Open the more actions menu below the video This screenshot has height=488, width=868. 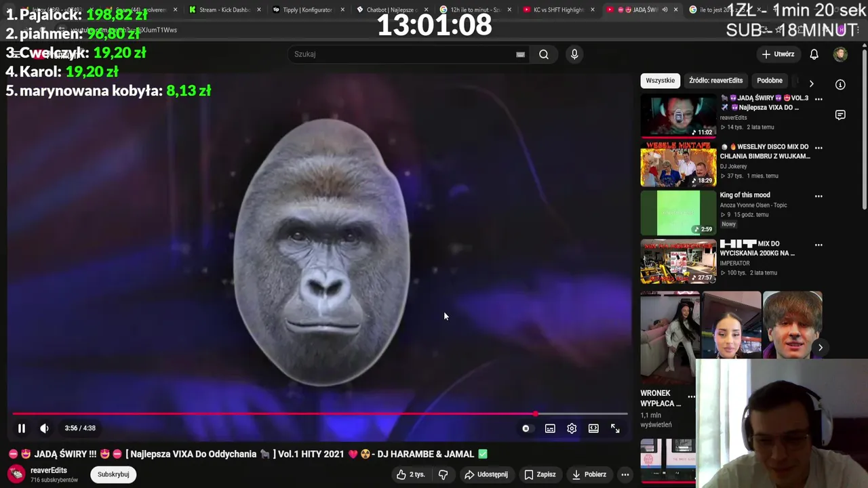[625, 474]
